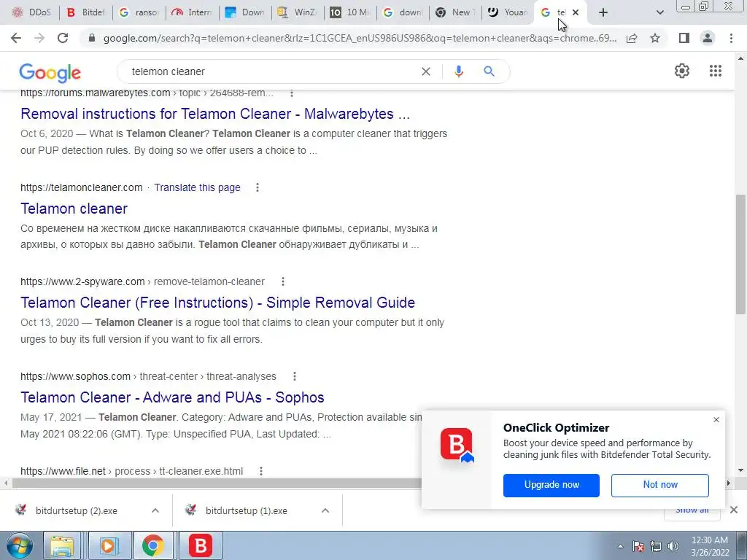Open options for 2-spyware.com result
747x560 pixels.
point(283,282)
